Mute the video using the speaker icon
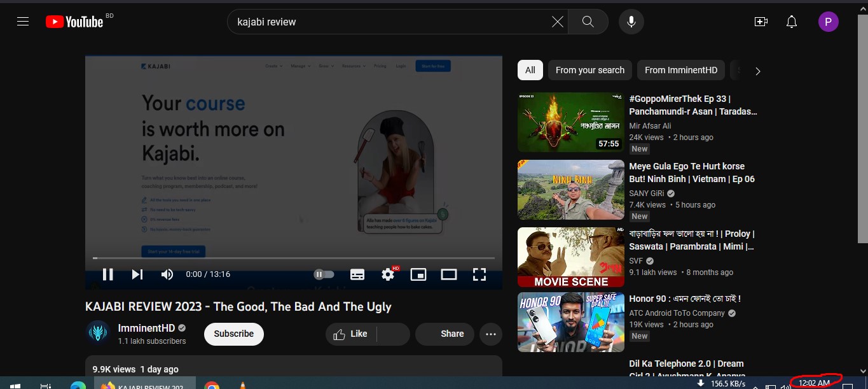The height and width of the screenshot is (389, 868). tap(167, 274)
